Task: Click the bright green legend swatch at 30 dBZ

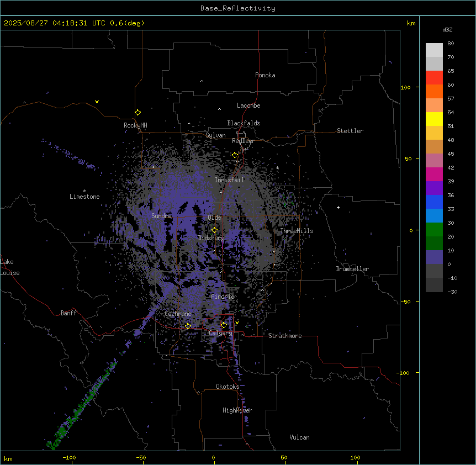Action: point(434,230)
